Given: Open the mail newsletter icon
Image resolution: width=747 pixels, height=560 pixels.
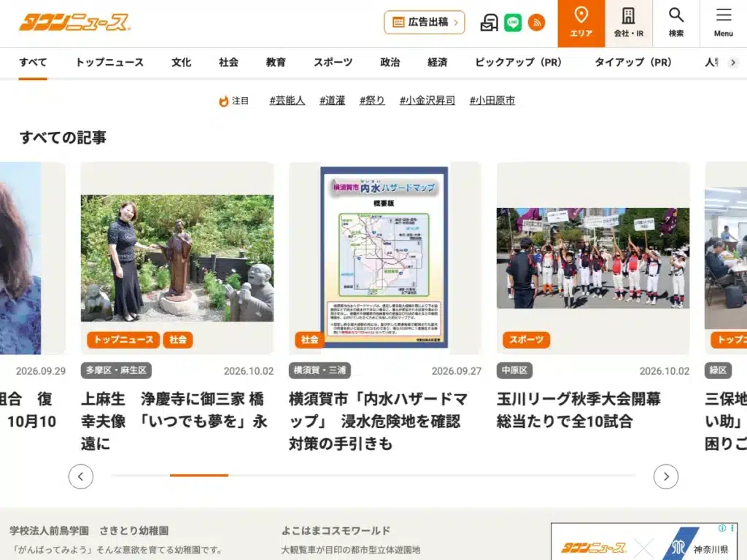Looking at the screenshot, I should (x=489, y=23).
